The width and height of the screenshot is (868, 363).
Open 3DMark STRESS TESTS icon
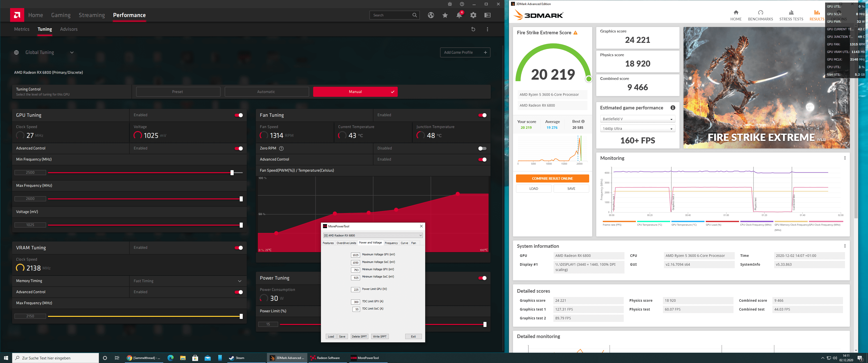click(x=791, y=12)
